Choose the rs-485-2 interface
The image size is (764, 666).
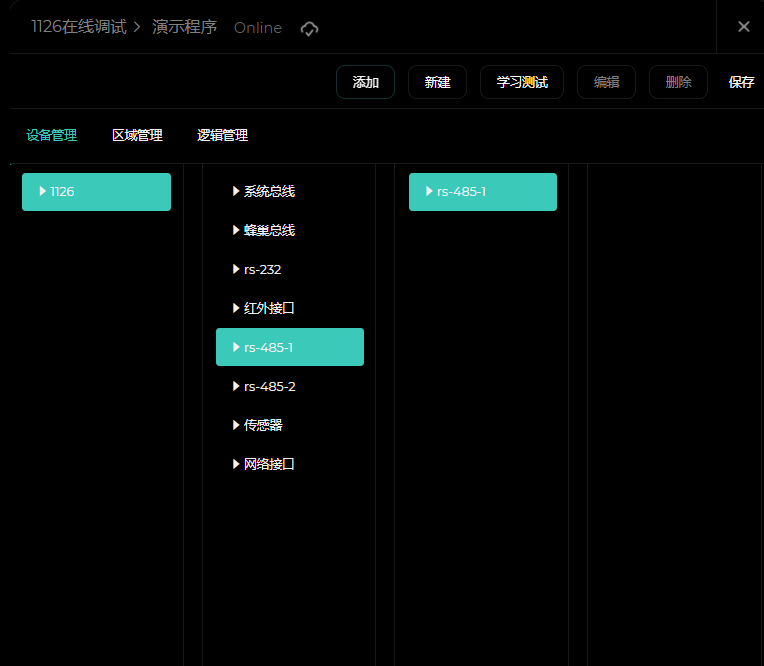pos(269,386)
